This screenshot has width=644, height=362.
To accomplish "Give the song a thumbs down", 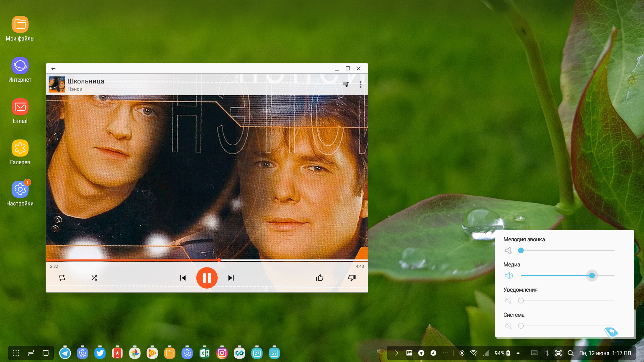I will (x=352, y=278).
